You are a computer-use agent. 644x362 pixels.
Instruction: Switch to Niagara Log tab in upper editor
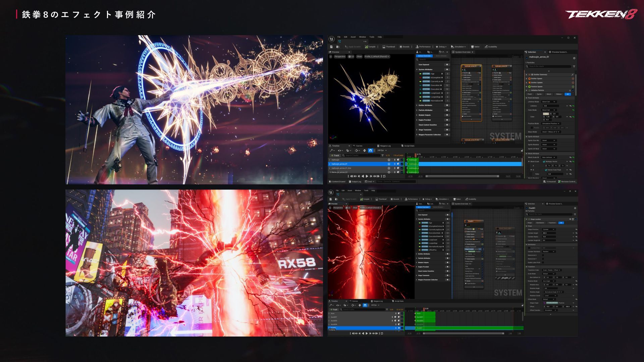384,146
